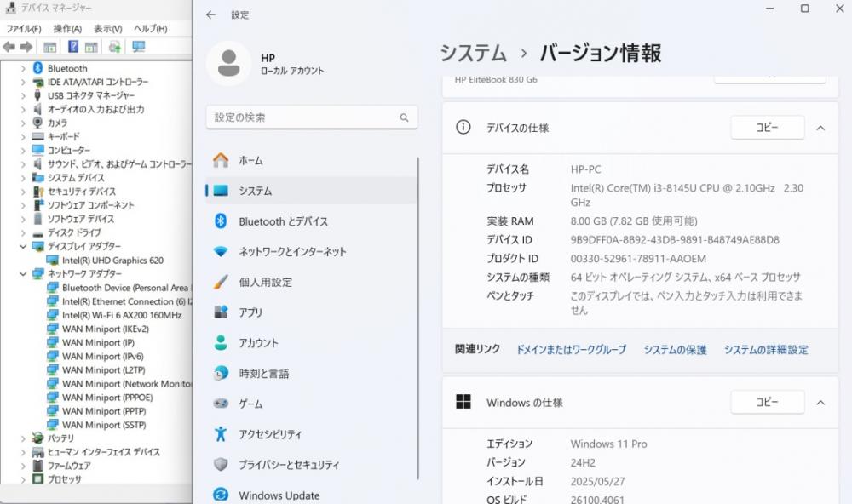Click the scan for hardware changes monitor icon
Screen dimensions: 852x504
click(x=139, y=48)
